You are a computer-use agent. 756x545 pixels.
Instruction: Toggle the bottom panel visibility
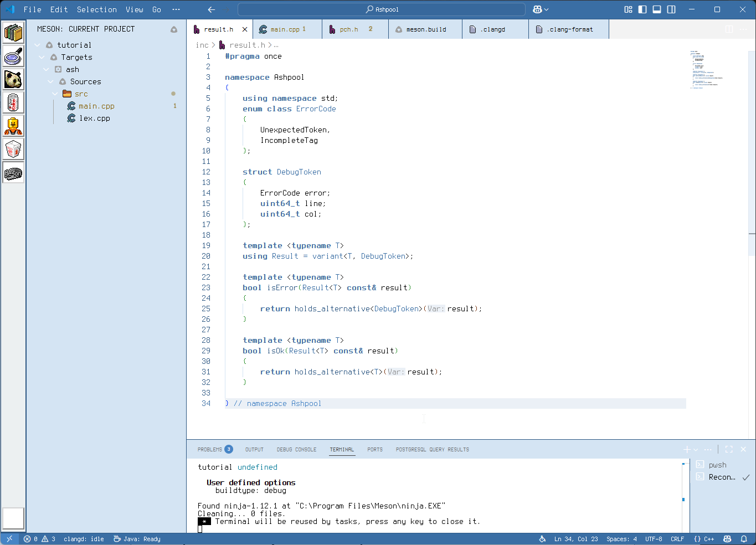pyautogui.click(x=657, y=9)
